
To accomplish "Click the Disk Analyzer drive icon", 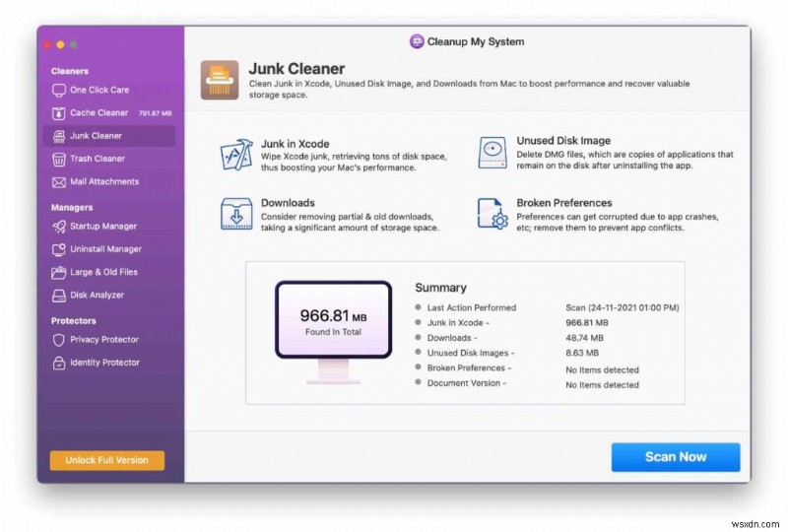I will click(x=59, y=296).
